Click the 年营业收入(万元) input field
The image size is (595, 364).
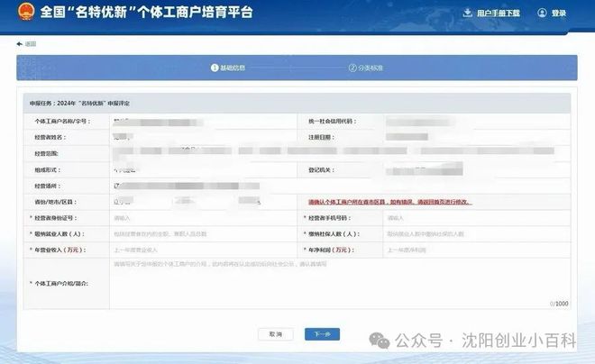point(203,250)
